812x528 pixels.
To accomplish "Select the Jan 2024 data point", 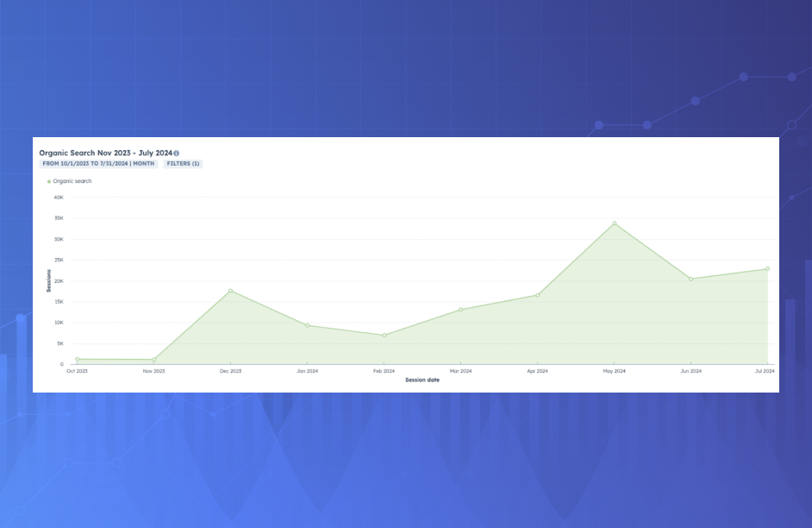I will click(307, 325).
